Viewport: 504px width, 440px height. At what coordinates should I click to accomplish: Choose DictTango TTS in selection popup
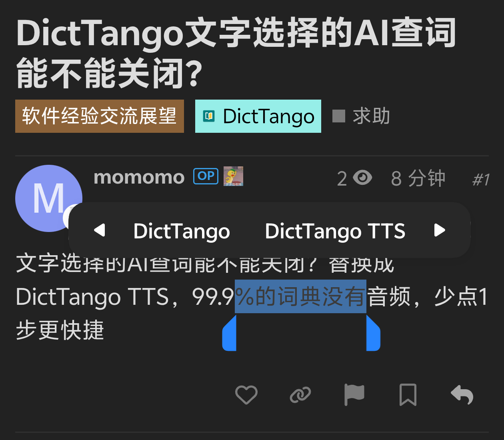[x=335, y=231]
